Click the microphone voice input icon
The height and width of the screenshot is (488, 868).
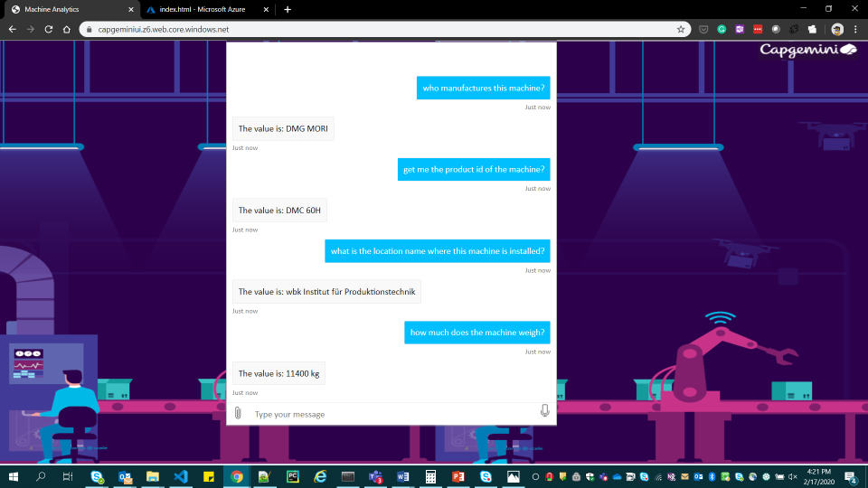coord(544,411)
